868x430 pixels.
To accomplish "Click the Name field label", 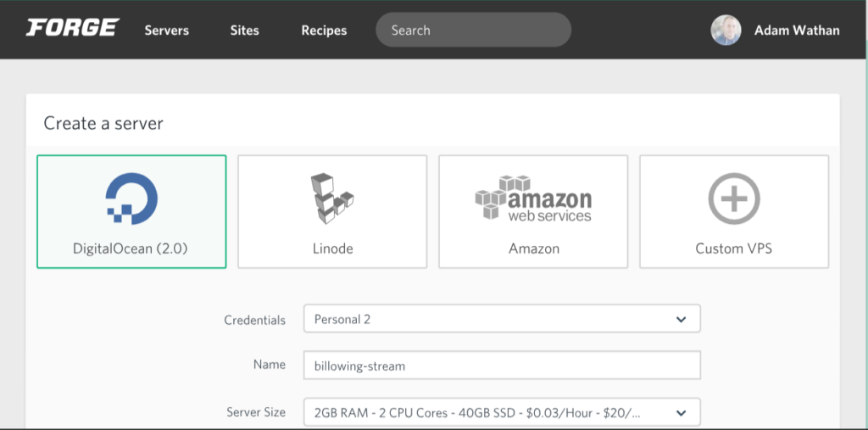I will pyautogui.click(x=270, y=365).
